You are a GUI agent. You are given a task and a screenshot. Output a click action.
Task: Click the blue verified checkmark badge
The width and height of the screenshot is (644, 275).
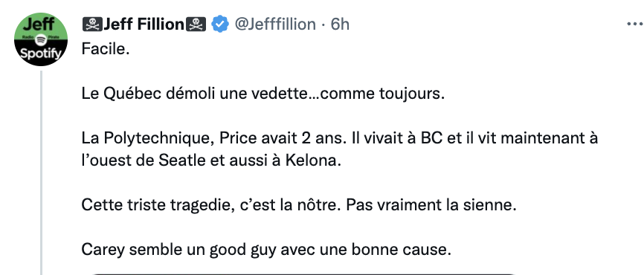coord(220,25)
